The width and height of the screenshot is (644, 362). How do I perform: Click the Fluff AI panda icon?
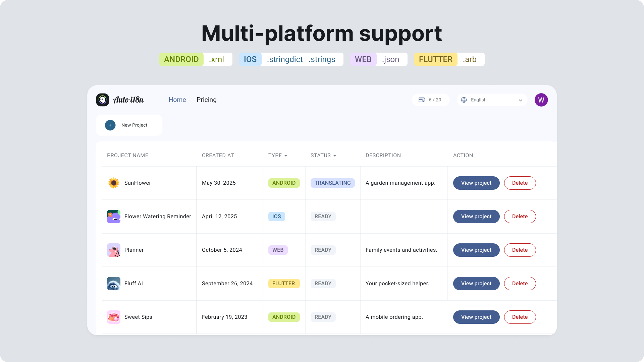pos(114,284)
